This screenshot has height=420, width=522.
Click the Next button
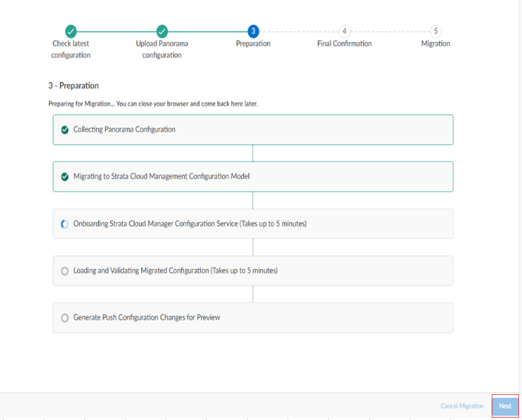point(505,406)
